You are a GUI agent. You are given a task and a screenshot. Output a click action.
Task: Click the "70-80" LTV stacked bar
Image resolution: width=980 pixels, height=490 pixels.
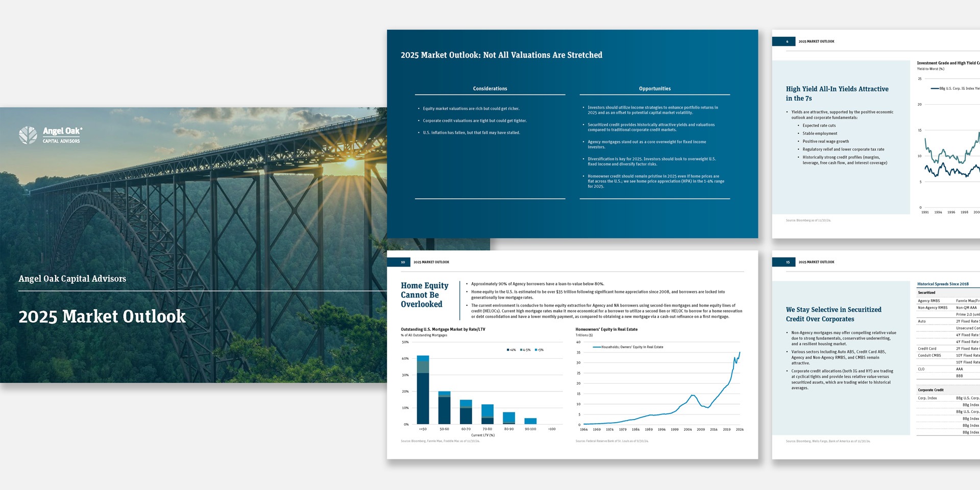pyautogui.click(x=487, y=414)
